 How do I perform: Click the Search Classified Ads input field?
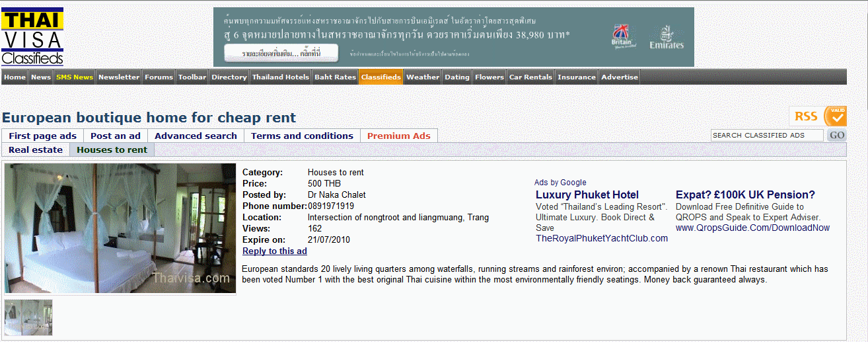[767, 135]
